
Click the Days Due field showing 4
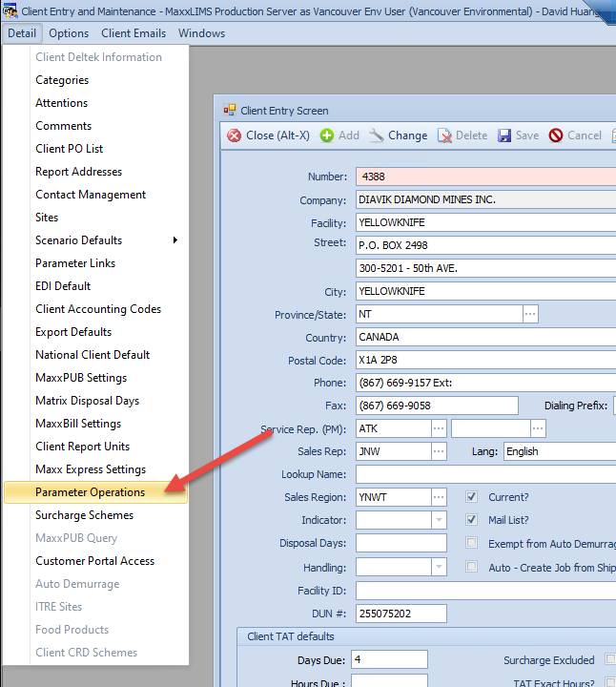(x=389, y=659)
